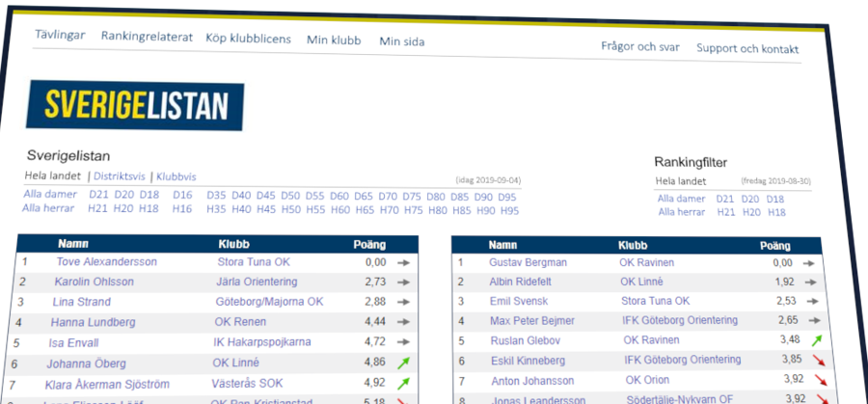Select Alla herrar in Sverigelistan filter
The height and width of the screenshot is (404, 868).
coord(46,208)
